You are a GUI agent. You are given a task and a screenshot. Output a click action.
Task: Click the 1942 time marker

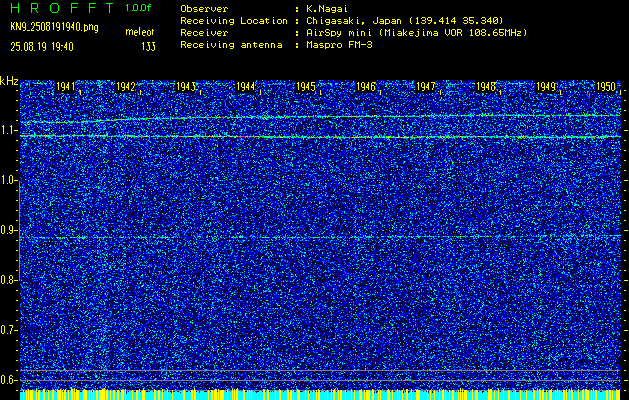[x=125, y=87]
